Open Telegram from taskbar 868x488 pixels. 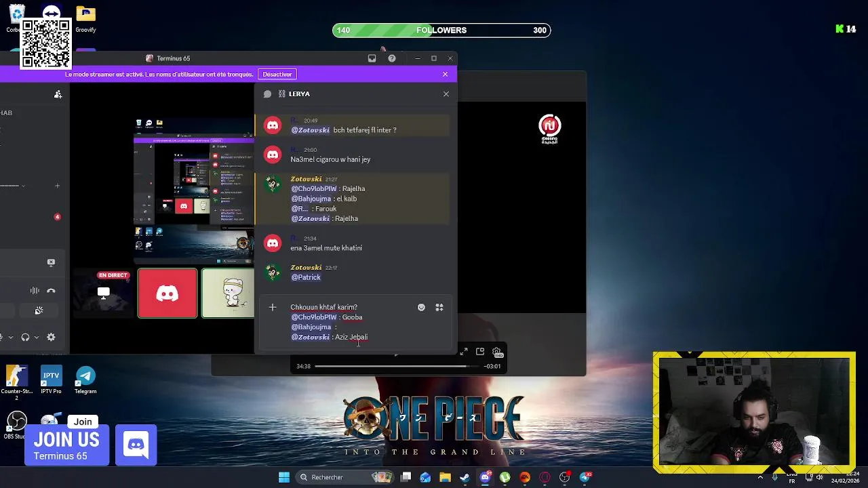[585, 477]
